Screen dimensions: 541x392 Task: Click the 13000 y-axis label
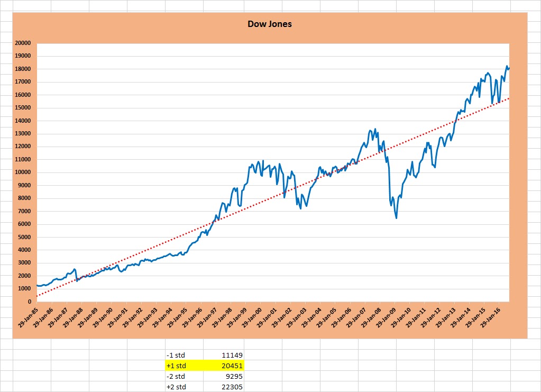point(23,133)
